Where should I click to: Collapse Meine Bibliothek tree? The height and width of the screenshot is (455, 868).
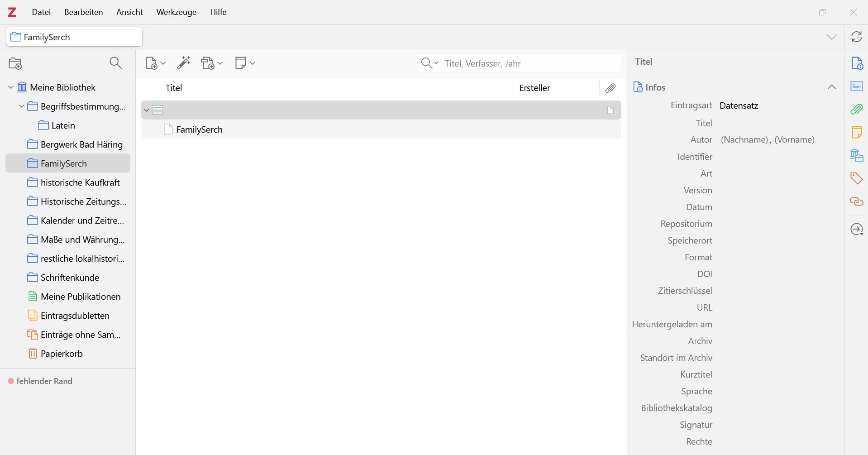[x=11, y=87]
